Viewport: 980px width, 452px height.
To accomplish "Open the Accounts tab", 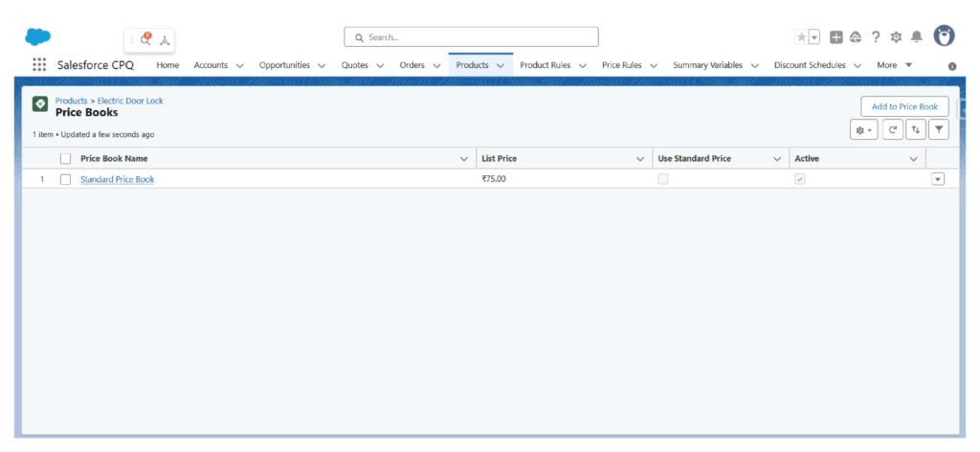I will pyautogui.click(x=211, y=65).
